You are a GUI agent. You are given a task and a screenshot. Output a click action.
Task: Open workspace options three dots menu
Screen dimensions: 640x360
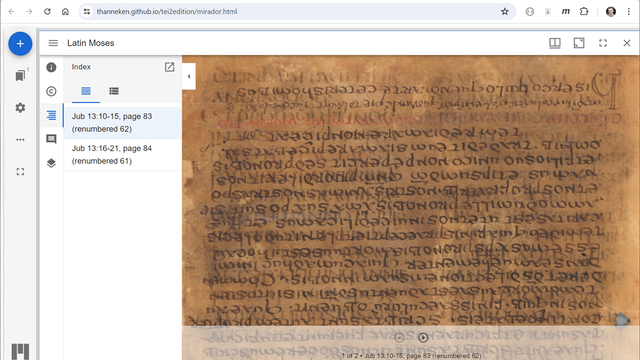[x=20, y=140]
